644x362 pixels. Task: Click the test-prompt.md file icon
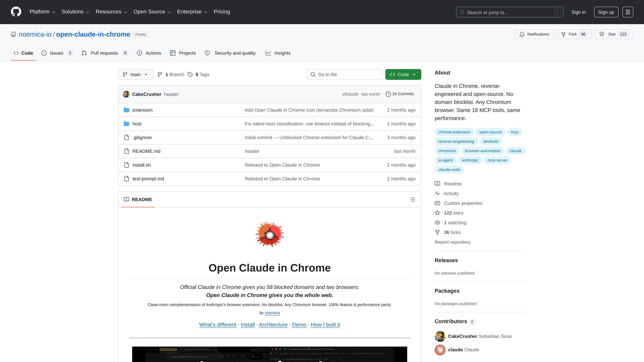pyautogui.click(x=126, y=179)
